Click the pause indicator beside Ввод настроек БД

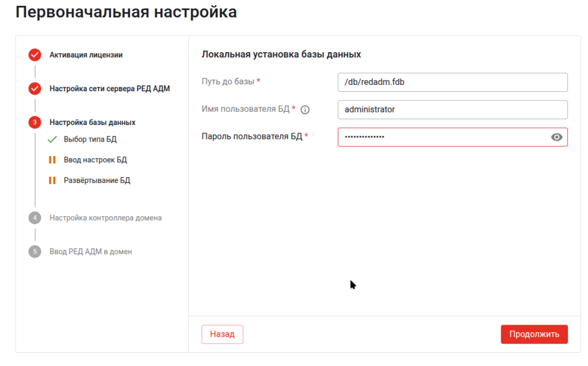pyautogui.click(x=52, y=159)
